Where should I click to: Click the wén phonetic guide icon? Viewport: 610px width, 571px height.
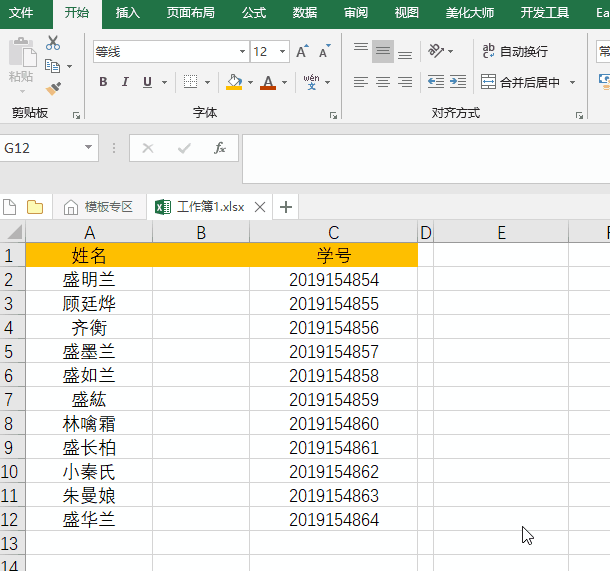[312, 82]
